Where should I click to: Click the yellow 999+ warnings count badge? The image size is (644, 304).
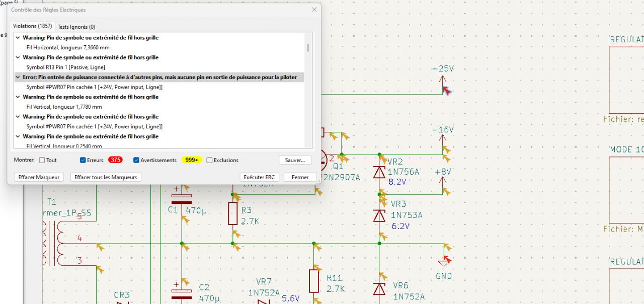pos(192,160)
